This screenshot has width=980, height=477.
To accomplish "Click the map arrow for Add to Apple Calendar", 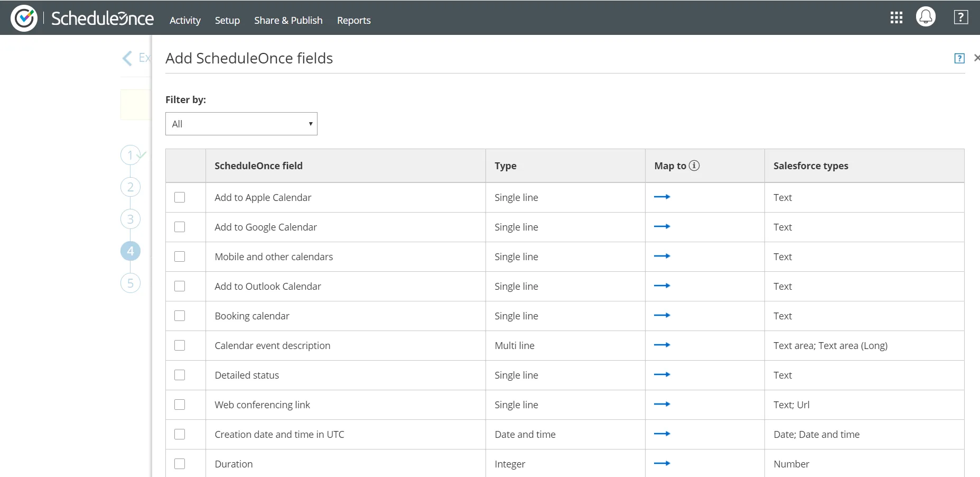I will (x=662, y=197).
